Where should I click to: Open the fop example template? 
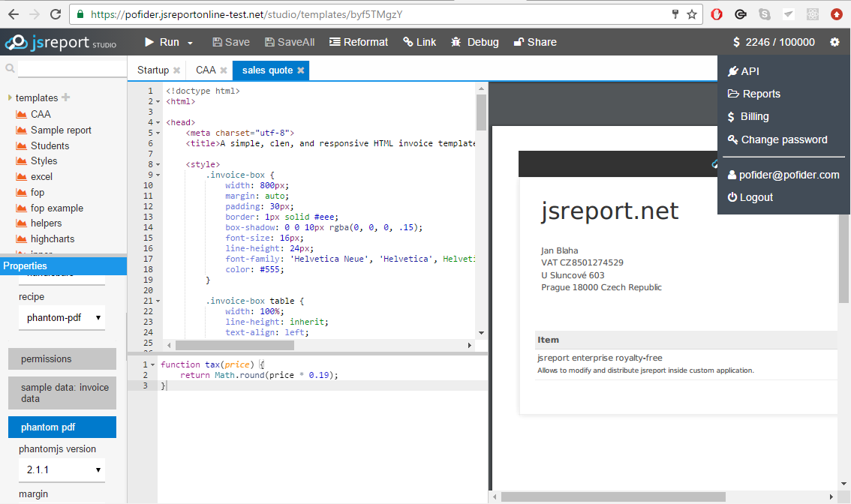tap(57, 208)
